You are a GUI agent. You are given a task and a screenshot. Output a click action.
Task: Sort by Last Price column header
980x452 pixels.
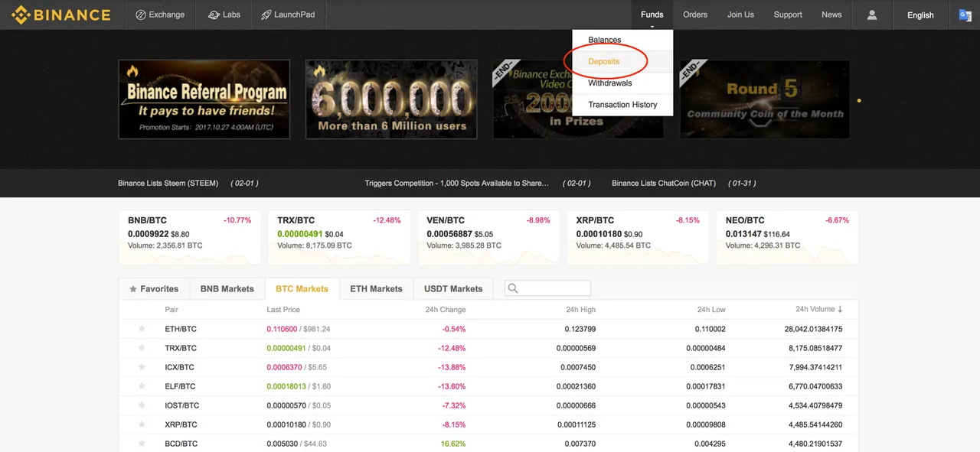(283, 310)
